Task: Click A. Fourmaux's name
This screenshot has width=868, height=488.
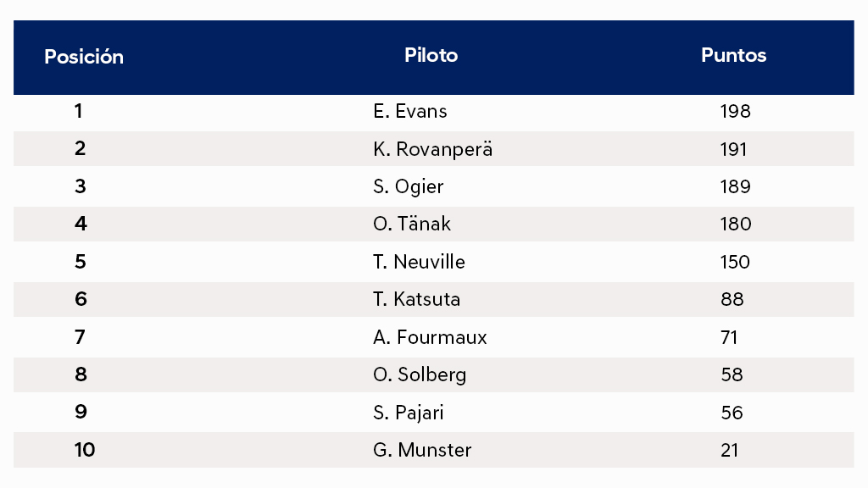Action: pos(430,337)
